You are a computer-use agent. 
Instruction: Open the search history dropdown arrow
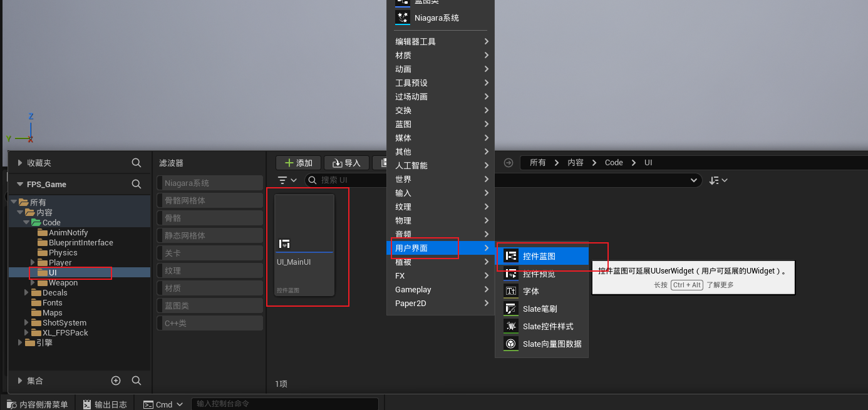pos(693,180)
